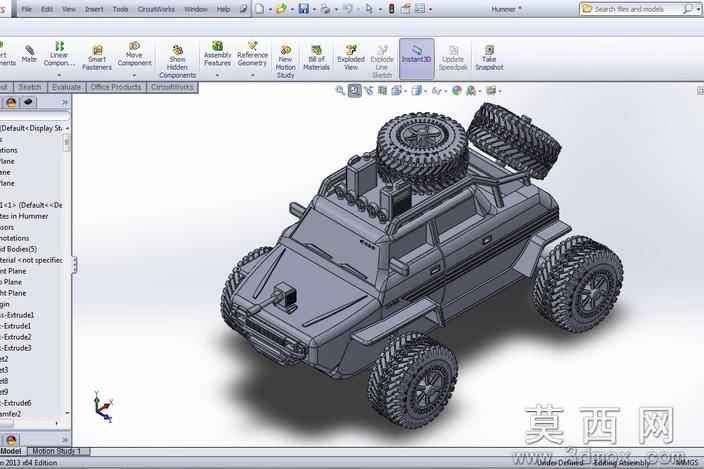
Task: Create an Exploded View
Action: (x=351, y=57)
